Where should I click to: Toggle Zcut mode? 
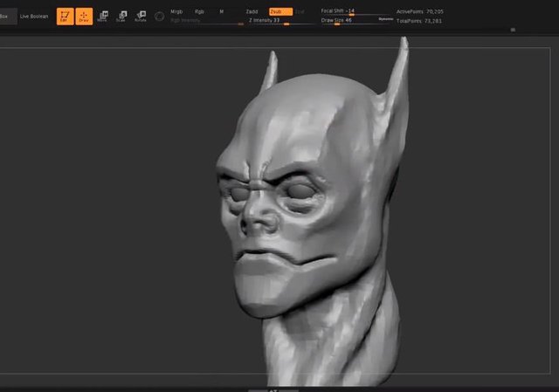click(x=300, y=11)
